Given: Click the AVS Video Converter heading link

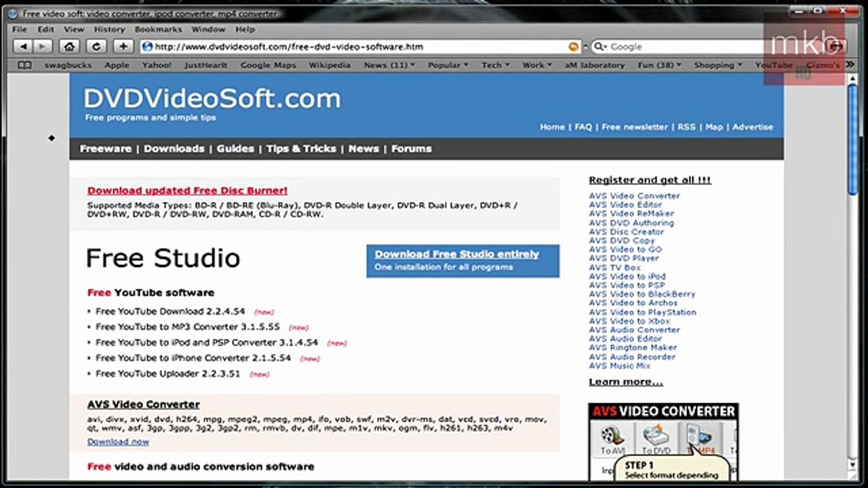Looking at the screenshot, I should coord(143,404).
